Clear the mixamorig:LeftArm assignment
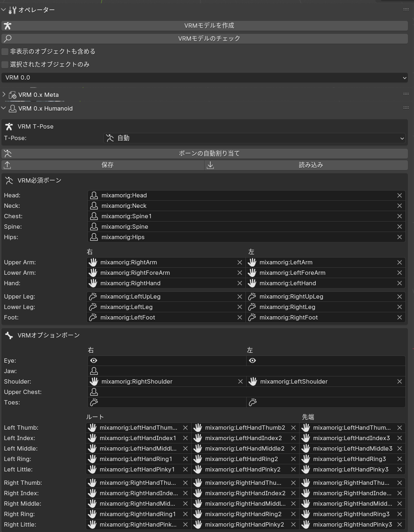Image resolution: width=414 pixels, height=532 pixels. point(399,262)
